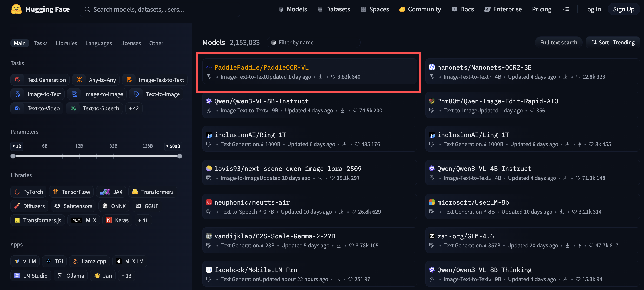Enable the GGUF library filter
The height and width of the screenshot is (290, 644).
pyautogui.click(x=147, y=206)
